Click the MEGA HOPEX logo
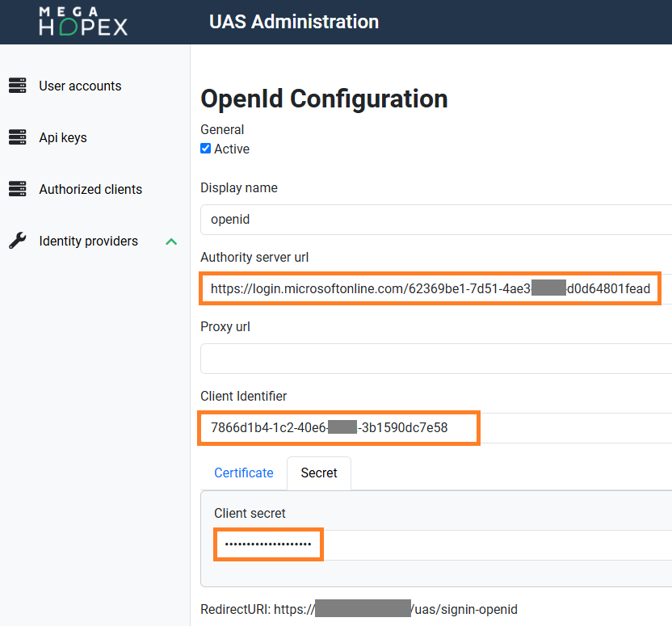Screen dimensions: 672x626 coord(83,22)
